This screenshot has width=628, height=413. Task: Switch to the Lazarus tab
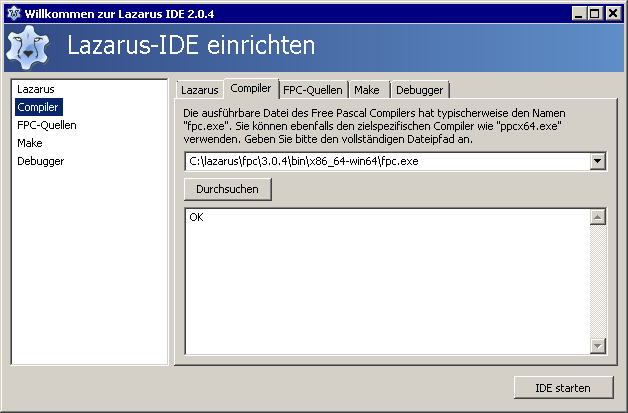coord(199,90)
